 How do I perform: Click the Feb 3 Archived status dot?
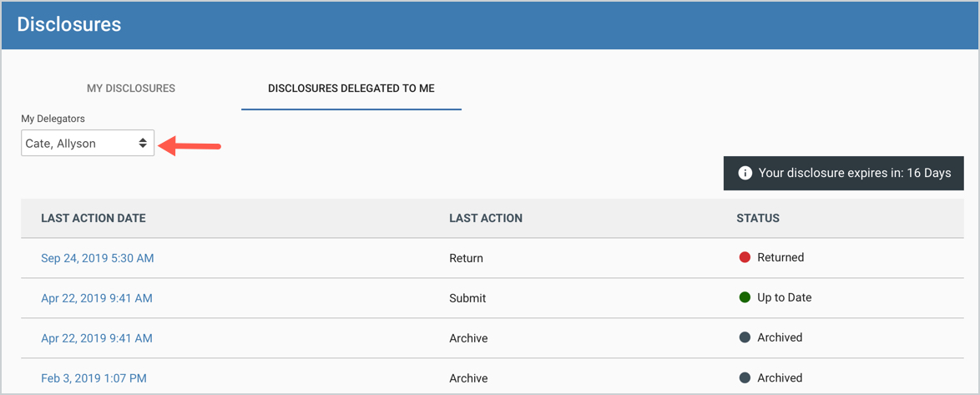(745, 377)
